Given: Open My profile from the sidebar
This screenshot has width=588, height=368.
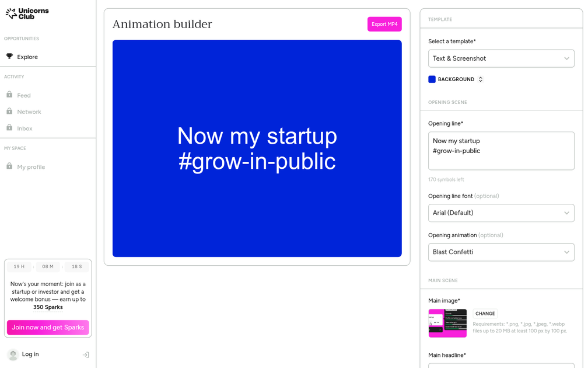Looking at the screenshot, I should [32, 166].
